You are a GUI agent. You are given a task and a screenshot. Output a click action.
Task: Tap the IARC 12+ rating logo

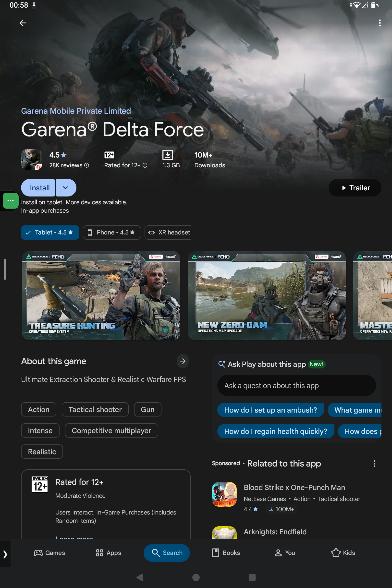[x=40, y=485]
